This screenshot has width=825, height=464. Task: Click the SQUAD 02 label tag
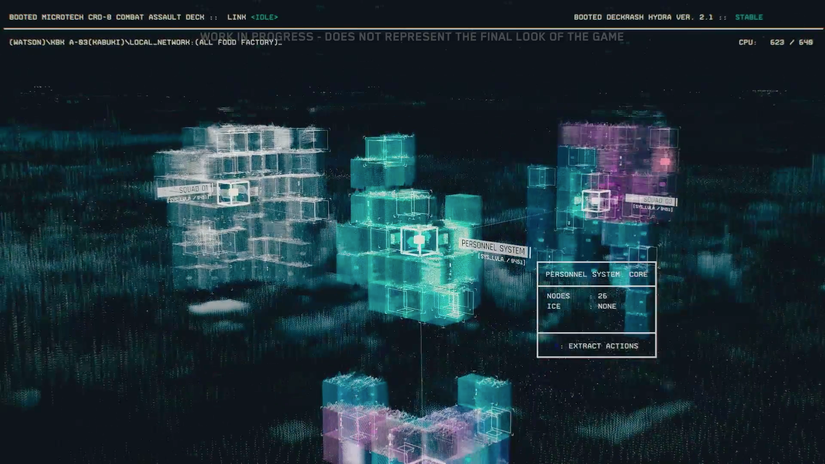pos(651,200)
